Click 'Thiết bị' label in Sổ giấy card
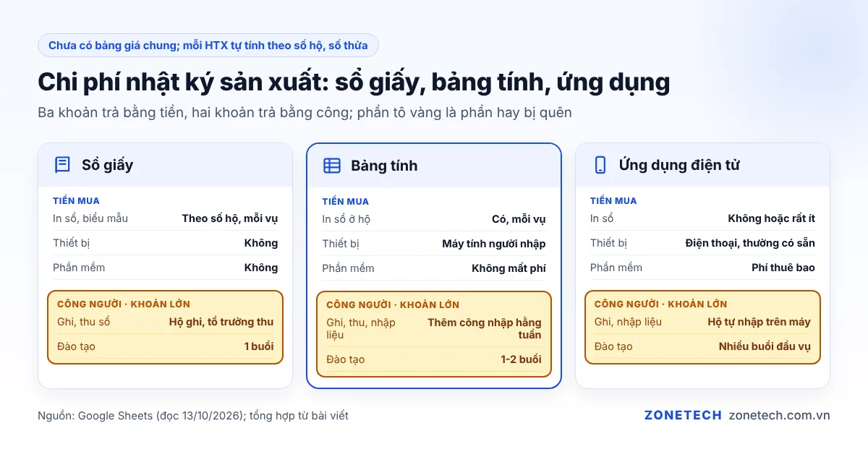Viewport: 868px width, 452px height. (x=71, y=243)
